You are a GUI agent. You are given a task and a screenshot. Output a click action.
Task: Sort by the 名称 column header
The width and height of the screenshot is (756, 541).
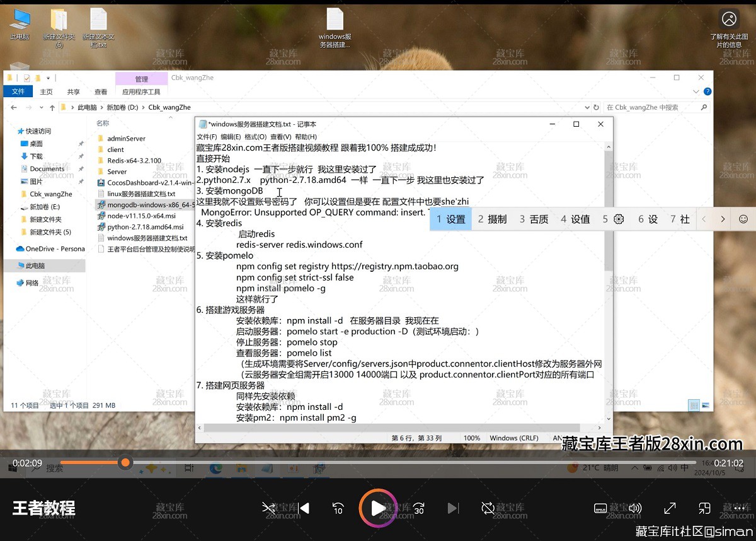(103, 123)
